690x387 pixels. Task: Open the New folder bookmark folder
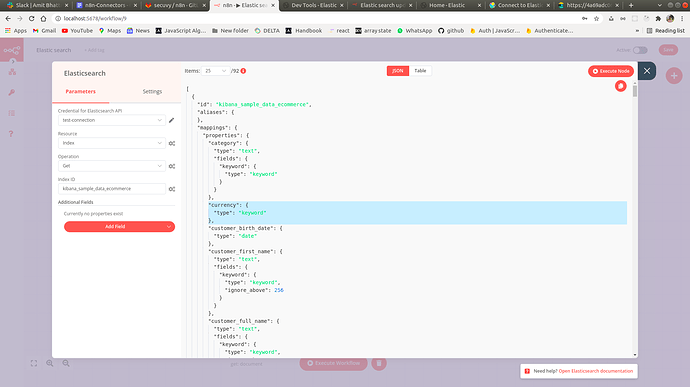tap(230, 31)
